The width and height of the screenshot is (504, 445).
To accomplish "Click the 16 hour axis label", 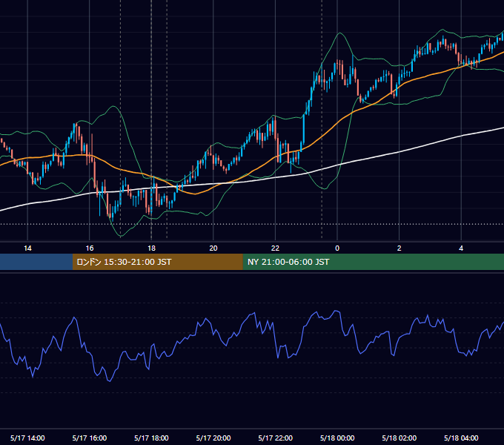I will (90, 248).
